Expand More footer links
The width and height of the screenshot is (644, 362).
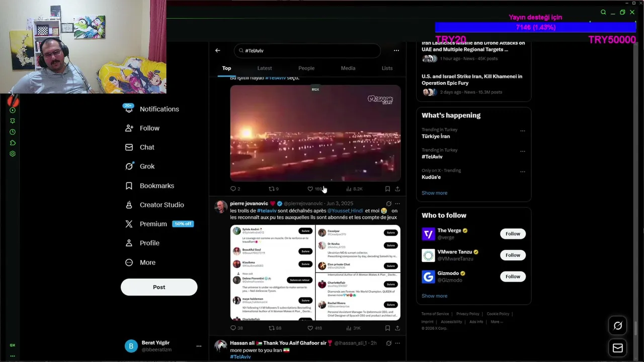click(x=496, y=322)
